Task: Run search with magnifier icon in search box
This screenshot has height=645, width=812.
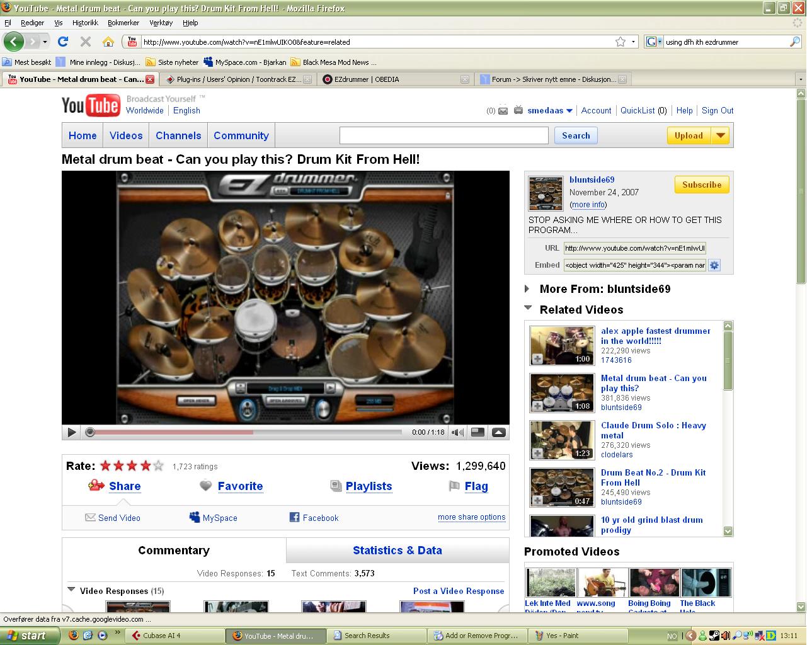Action: (x=795, y=42)
